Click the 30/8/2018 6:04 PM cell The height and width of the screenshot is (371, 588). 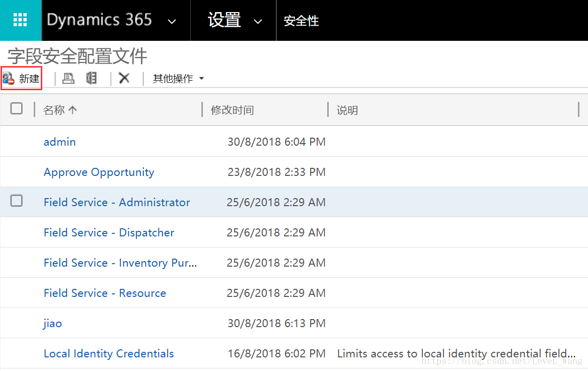pos(277,142)
